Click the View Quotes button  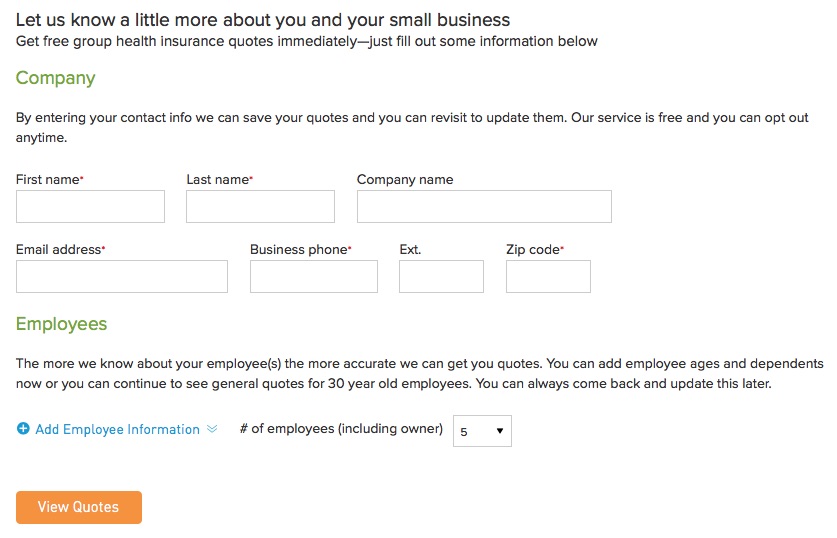coord(79,507)
